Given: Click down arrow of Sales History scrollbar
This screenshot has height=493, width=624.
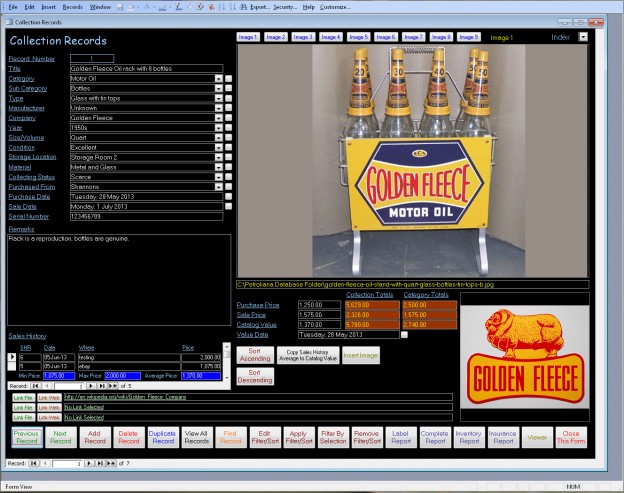Looking at the screenshot, I should click(x=226, y=378).
